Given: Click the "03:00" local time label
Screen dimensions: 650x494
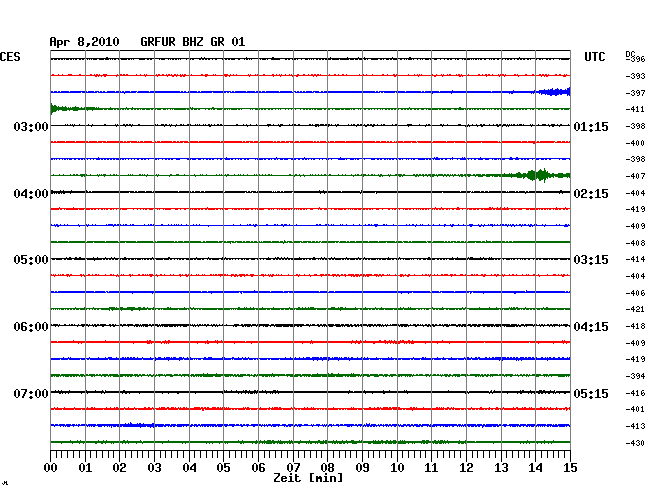Looking at the screenshot, I should point(31,126).
